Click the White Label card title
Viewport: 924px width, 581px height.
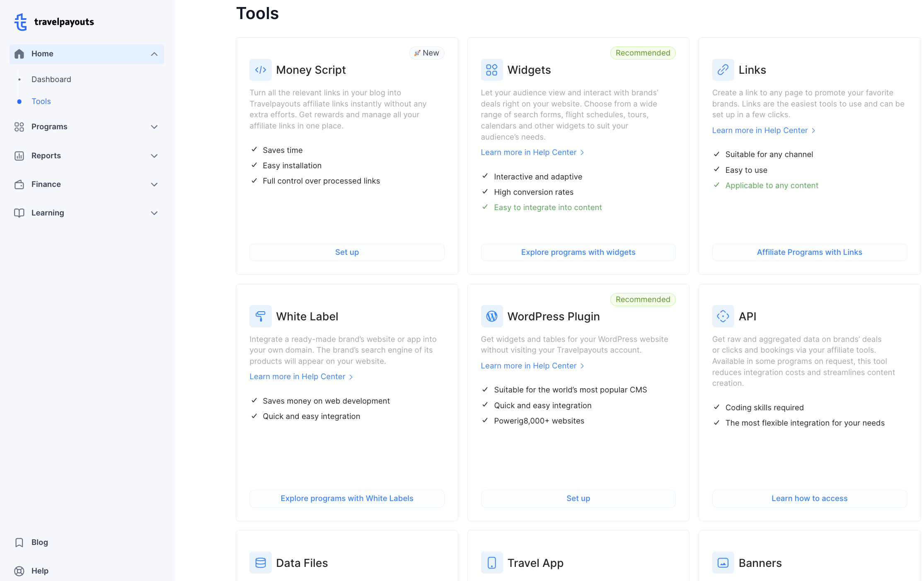point(307,317)
